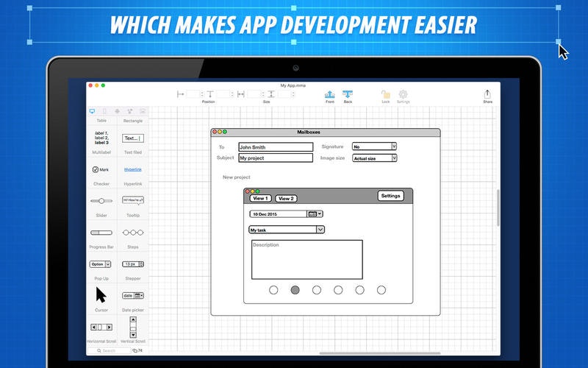Select the Pop-Up Option element in the palette
This screenshot has height=368, width=588.
[x=100, y=264]
